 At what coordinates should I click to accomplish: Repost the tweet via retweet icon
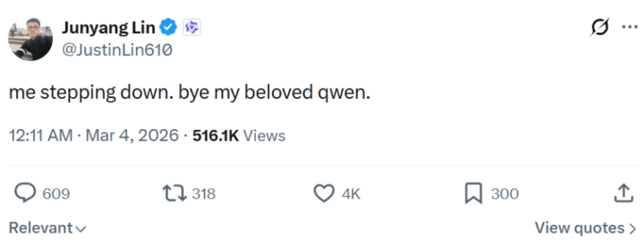click(175, 194)
